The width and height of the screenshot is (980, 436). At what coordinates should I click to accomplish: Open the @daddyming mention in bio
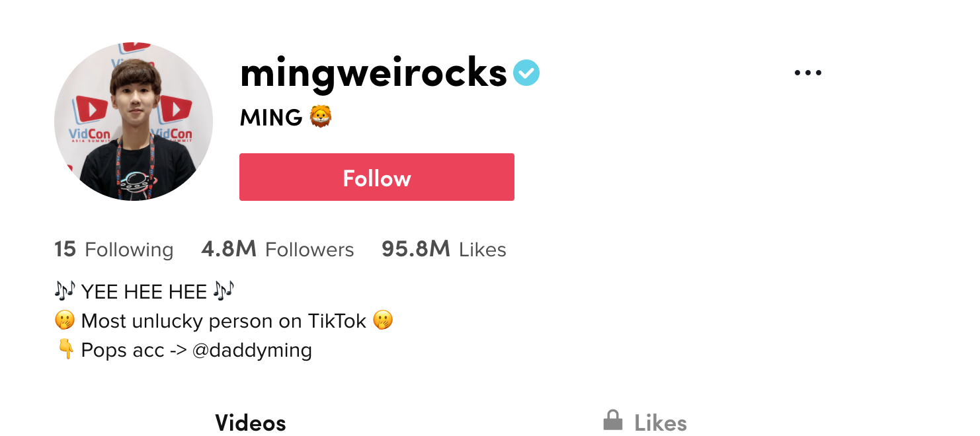coord(252,350)
